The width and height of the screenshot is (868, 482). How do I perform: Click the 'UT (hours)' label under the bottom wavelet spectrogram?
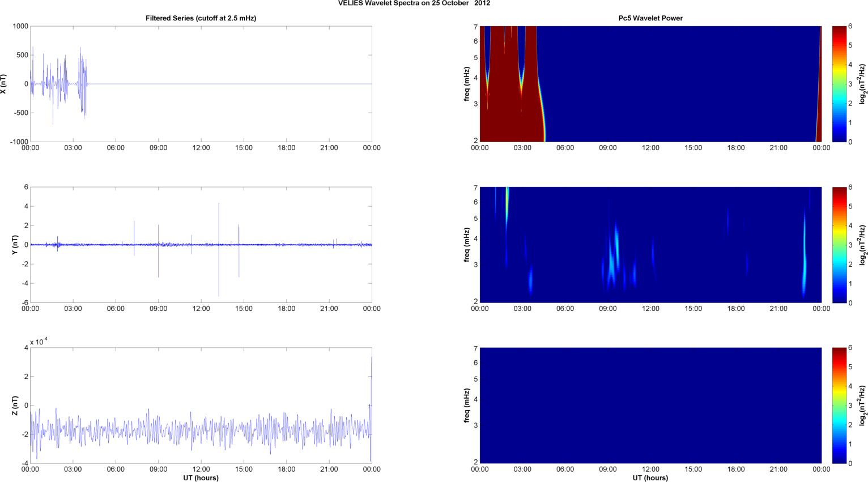click(x=650, y=477)
